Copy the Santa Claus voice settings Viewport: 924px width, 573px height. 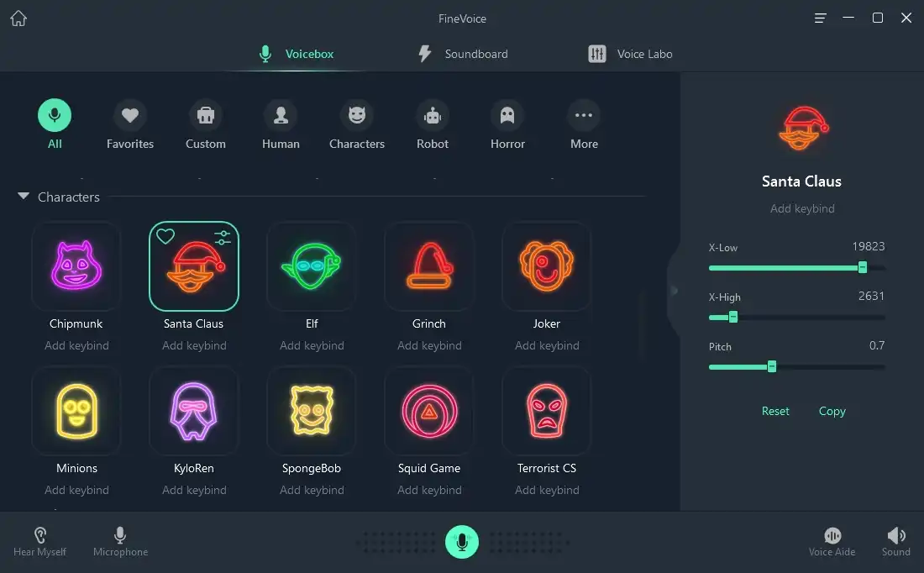tap(832, 411)
